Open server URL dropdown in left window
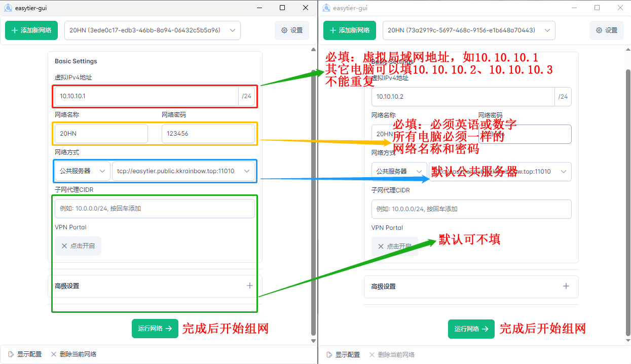This screenshot has height=364, width=631. pyautogui.click(x=183, y=171)
